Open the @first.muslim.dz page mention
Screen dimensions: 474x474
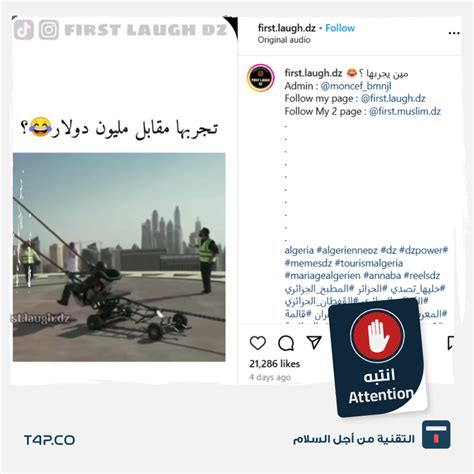(405, 111)
